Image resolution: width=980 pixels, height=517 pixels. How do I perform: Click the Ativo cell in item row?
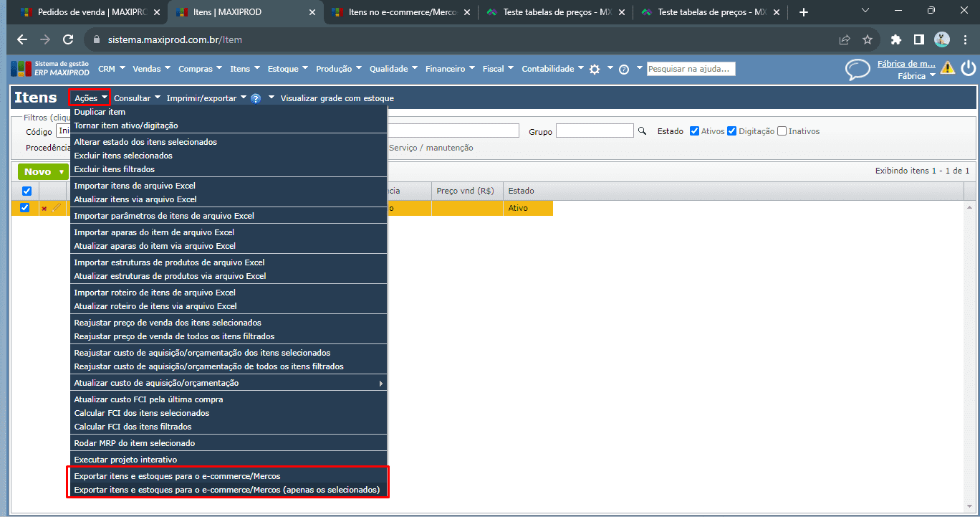528,208
